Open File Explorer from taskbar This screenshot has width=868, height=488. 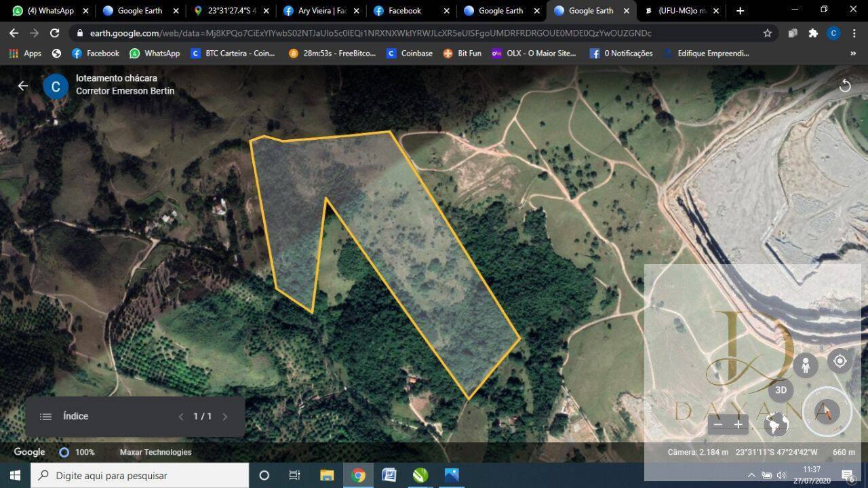pyautogui.click(x=327, y=475)
